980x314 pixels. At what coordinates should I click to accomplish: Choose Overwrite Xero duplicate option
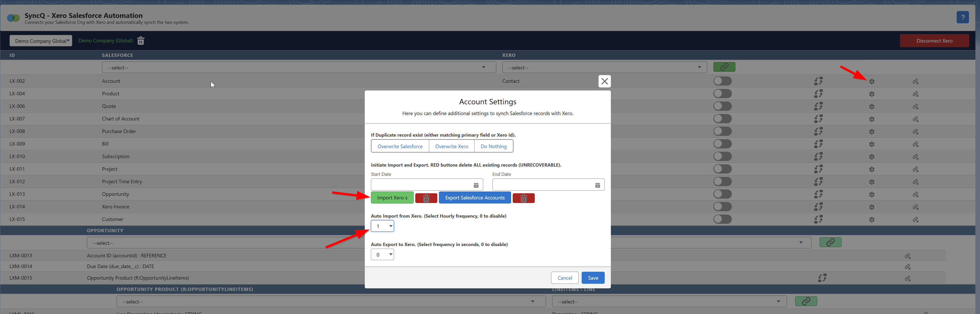tap(452, 146)
